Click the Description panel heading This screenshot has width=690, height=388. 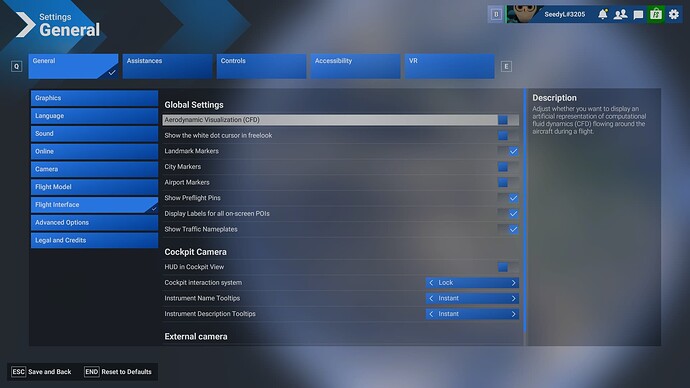(554, 98)
